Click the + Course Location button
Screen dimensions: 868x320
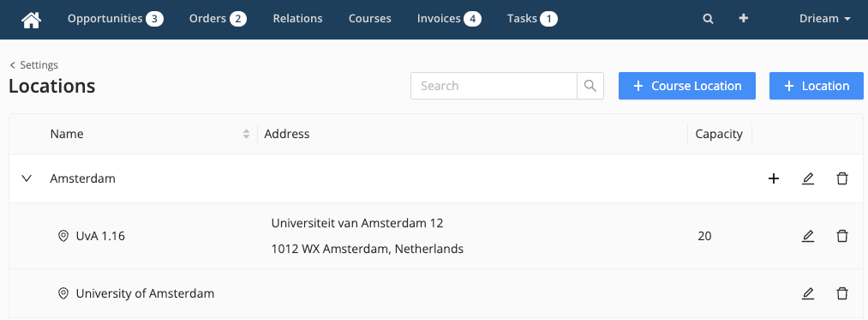(x=687, y=86)
